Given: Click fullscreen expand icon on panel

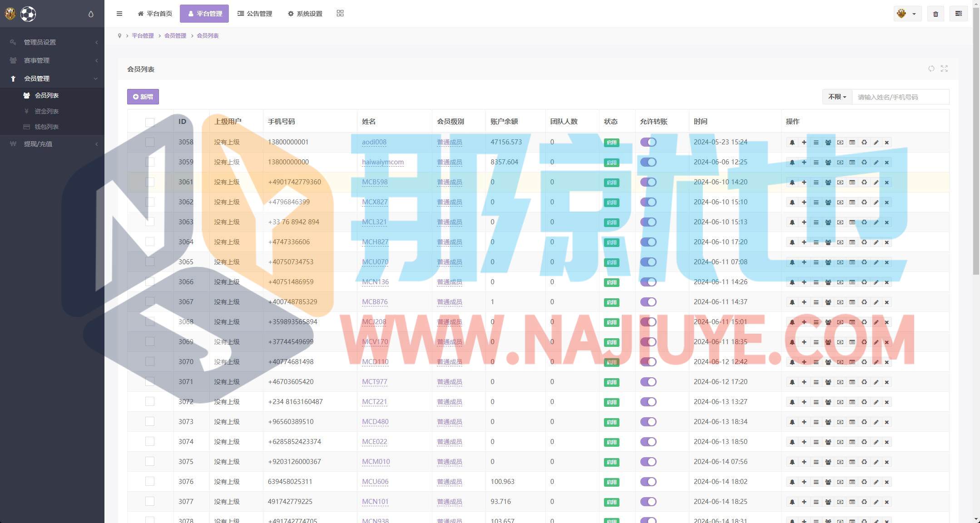Looking at the screenshot, I should [944, 69].
